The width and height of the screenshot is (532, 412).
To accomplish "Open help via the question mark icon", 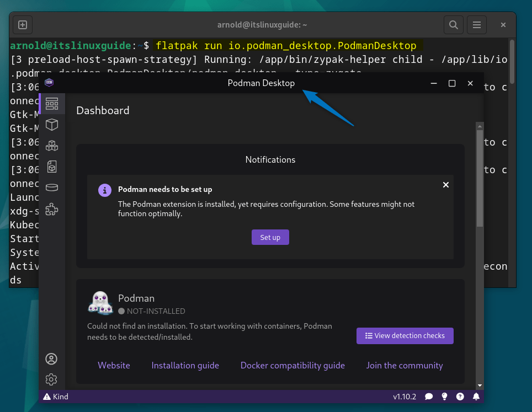I will click(x=460, y=396).
